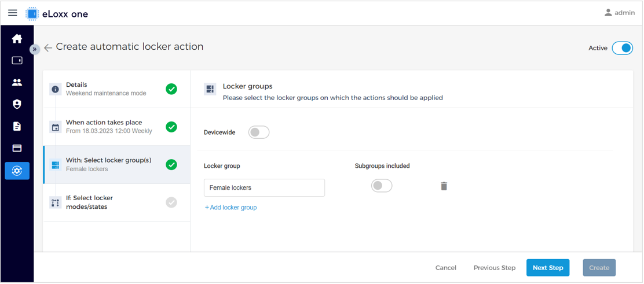The height and width of the screenshot is (284, 644).
Task: Go to Previous Step
Action: (495, 268)
